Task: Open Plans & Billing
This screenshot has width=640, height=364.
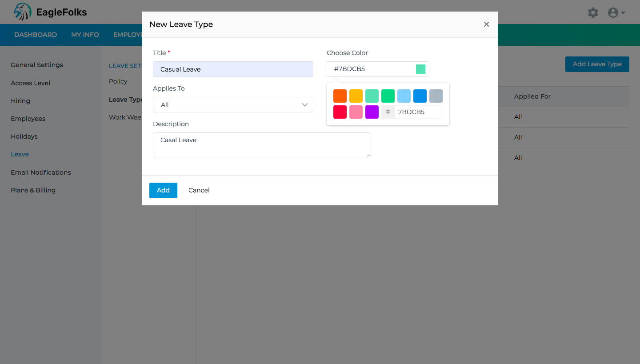Action: 33,190
